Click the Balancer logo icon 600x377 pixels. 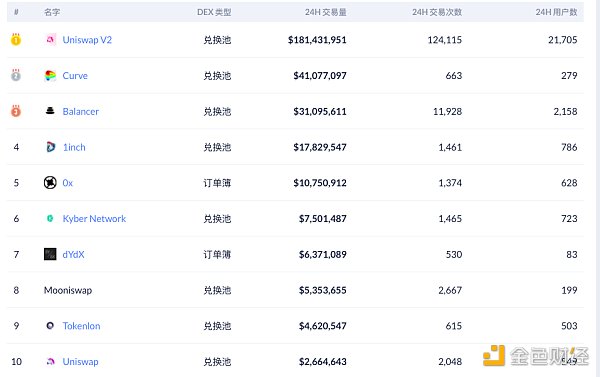pyautogui.click(x=50, y=111)
